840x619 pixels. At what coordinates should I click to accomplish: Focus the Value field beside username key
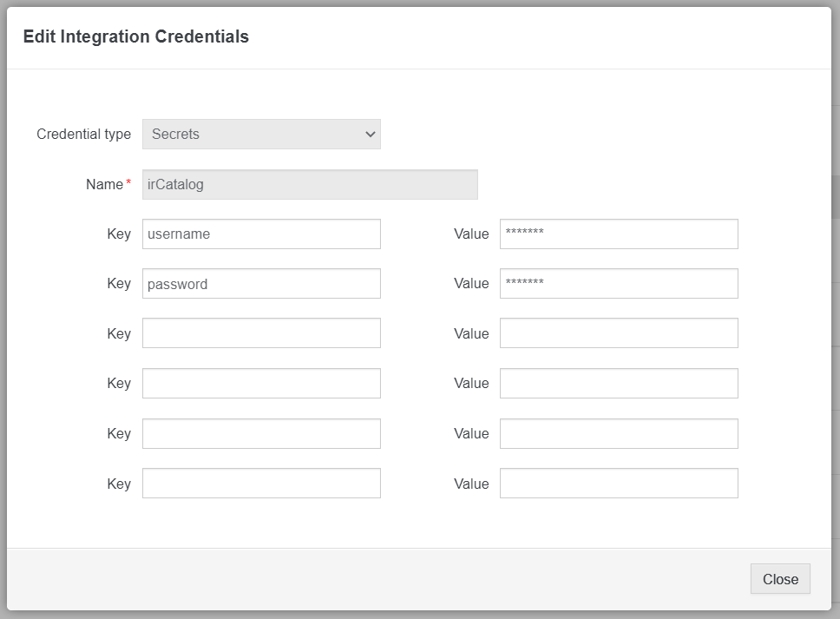pyautogui.click(x=619, y=234)
